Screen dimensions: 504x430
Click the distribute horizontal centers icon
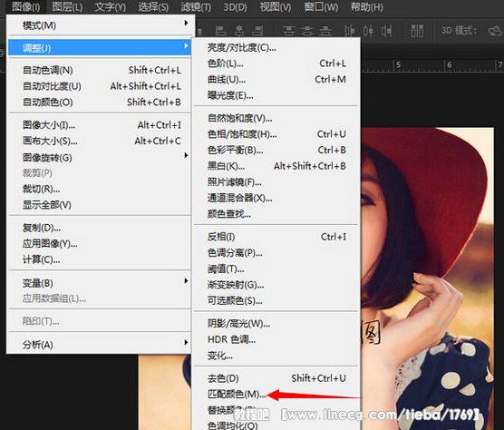coord(368,31)
